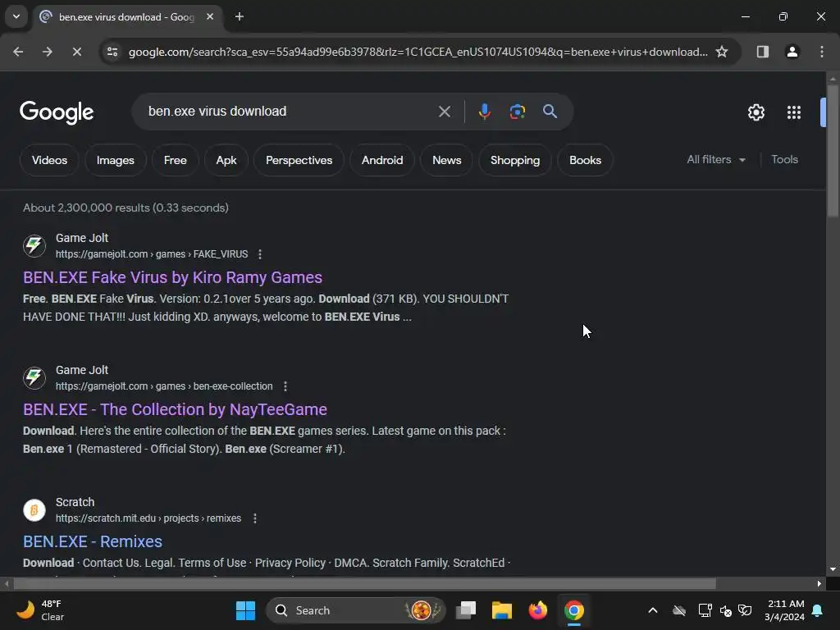
Task: Open the three-dot menu for ben-exe-collection result
Action: (x=285, y=386)
